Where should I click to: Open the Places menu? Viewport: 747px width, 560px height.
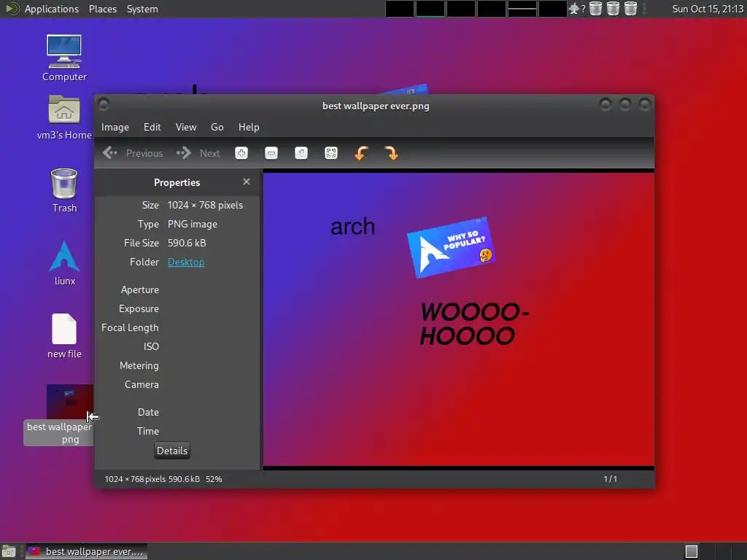(102, 9)
